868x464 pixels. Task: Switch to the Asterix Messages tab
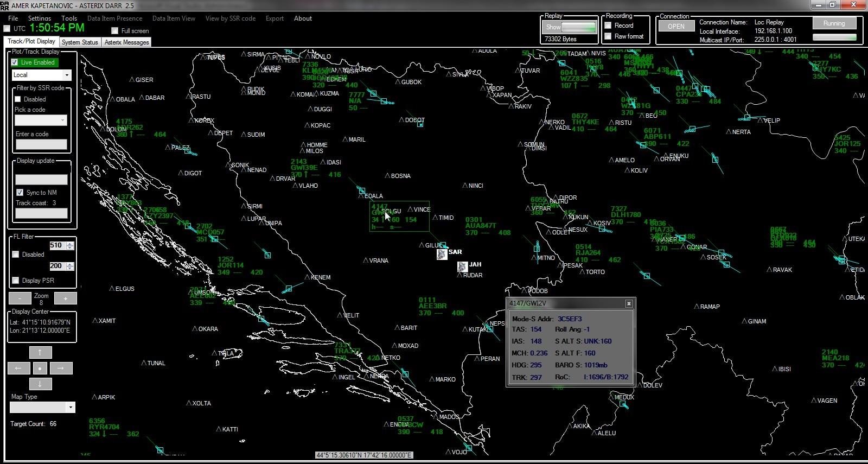(x=126, y=42)
